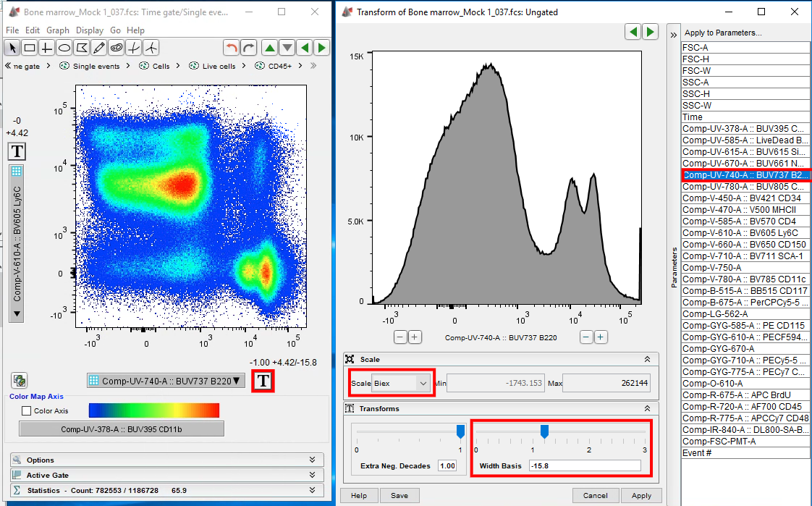Collapse the Transforms section
This screenshot has width=812, height=506.
tap(647, 409)
